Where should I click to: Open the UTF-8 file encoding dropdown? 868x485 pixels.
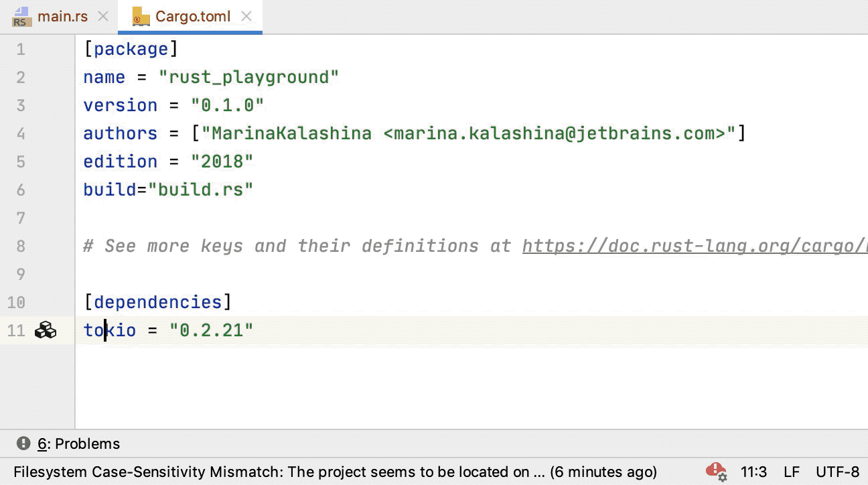pyautogui.click(x=837, y=472)
